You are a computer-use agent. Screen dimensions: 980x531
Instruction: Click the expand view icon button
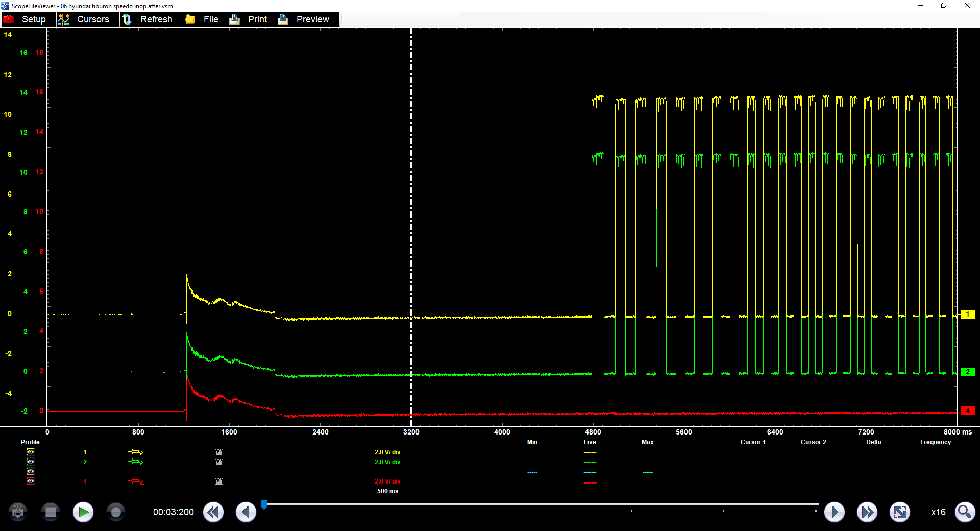pyautogui.click(x=900, y=512)
